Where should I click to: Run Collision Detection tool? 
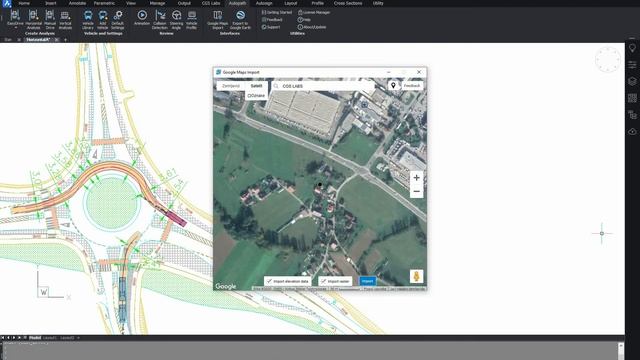[160, 19]
